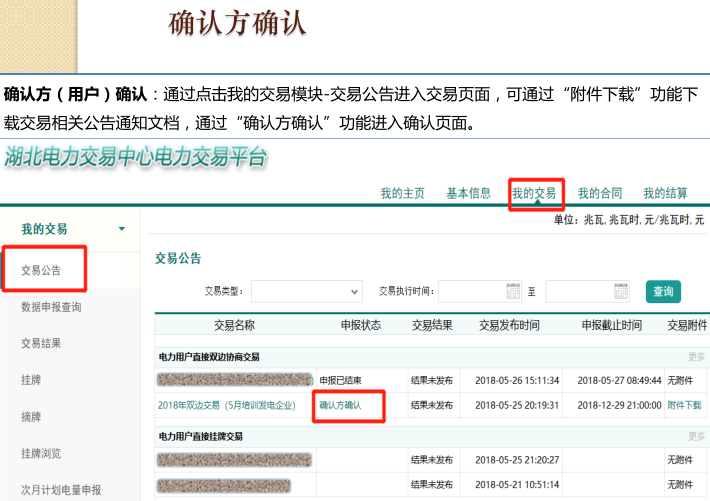
Task: Download attachment via 附件下载 link
Action: [685, 406]
